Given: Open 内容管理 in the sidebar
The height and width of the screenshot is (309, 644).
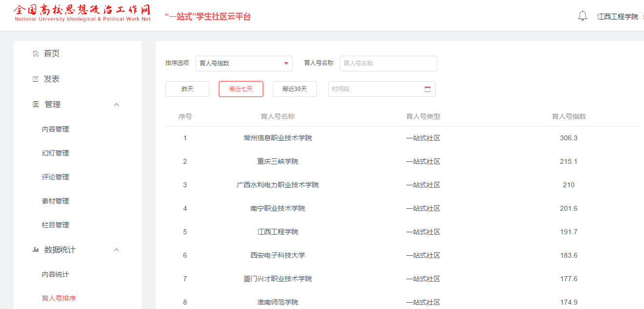Looking at the screenshot, I should [x=56, y=129].
